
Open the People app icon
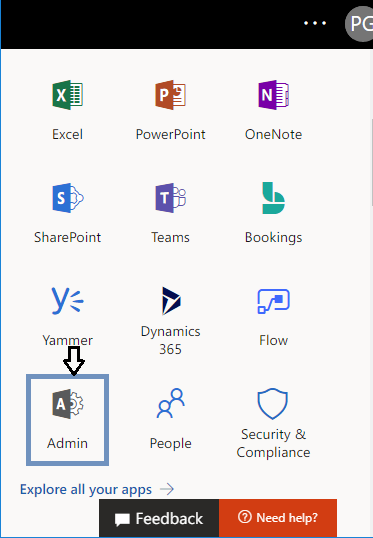coord(171,403)
